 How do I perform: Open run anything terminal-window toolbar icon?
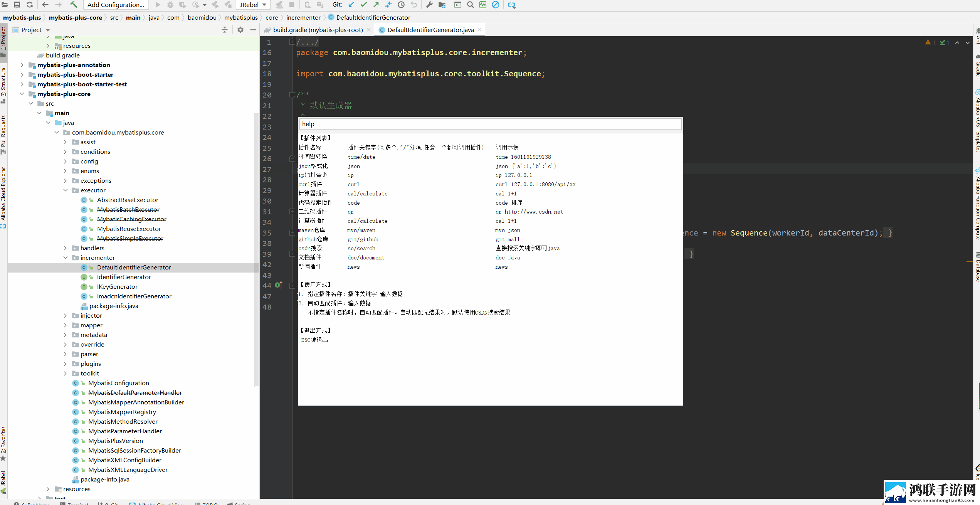[458, 5]
